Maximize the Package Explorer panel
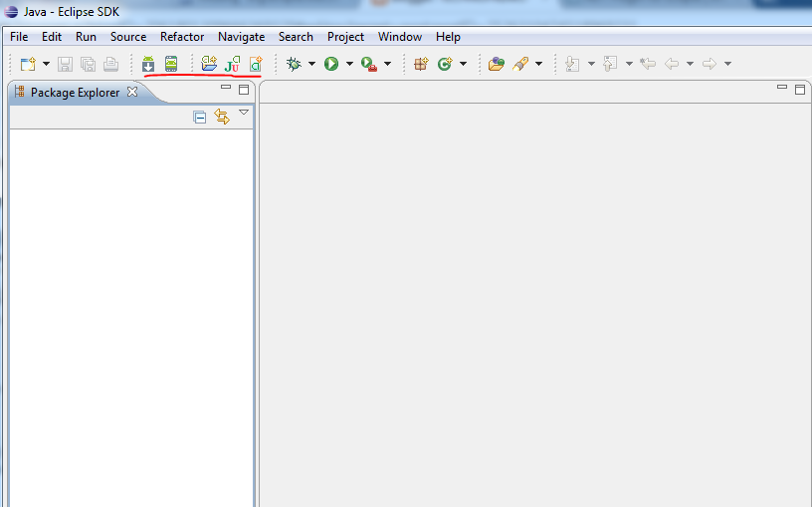The width and height of the screenshot is (812, 507). pos(244,90)
